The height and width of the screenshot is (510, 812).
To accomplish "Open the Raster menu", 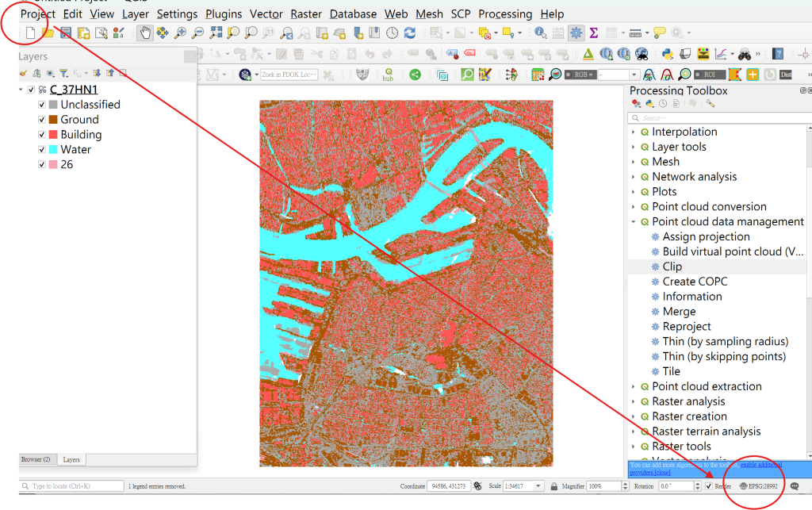I will [306, 14].
